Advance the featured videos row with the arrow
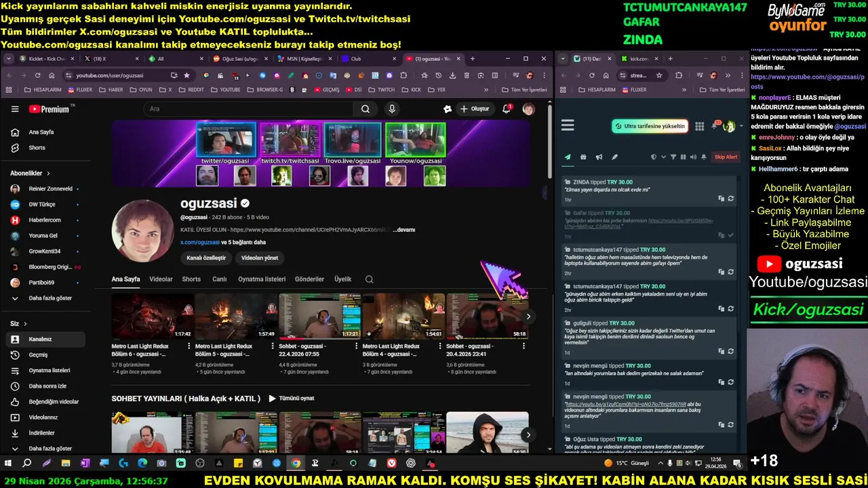 pyautogui.click(x=528, y=317)
